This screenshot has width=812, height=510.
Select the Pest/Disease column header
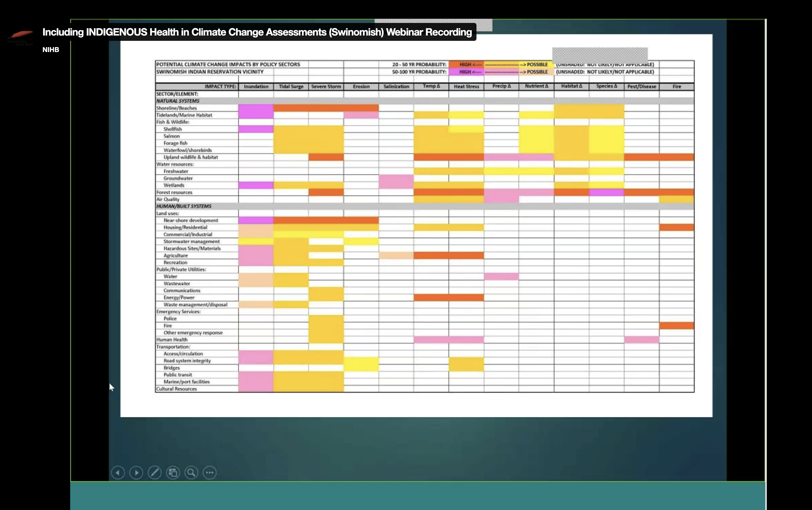point(641,86)
